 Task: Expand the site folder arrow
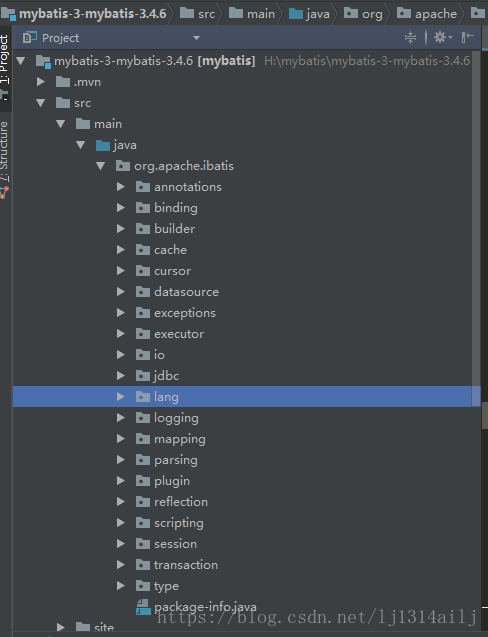click(61, 627)
